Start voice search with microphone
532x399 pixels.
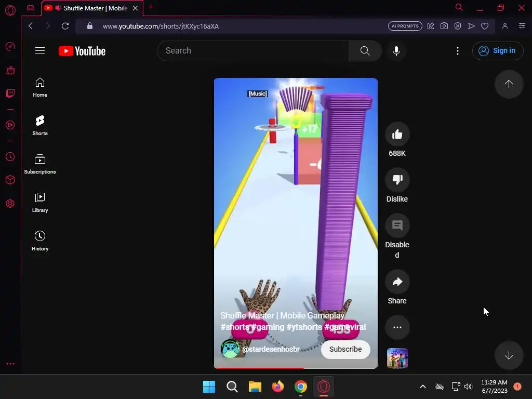396,51
